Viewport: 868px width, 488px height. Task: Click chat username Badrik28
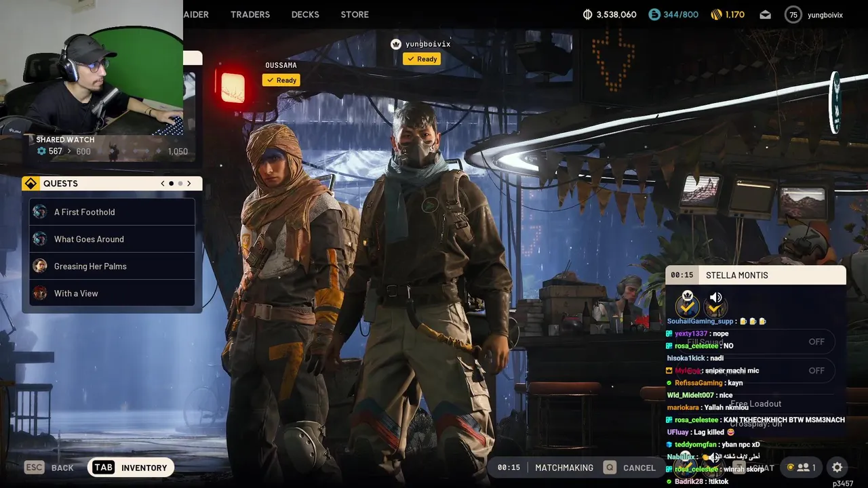689,481
